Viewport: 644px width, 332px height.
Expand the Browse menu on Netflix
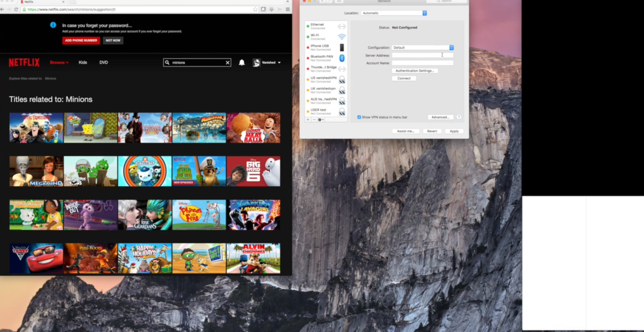(59, 62)
